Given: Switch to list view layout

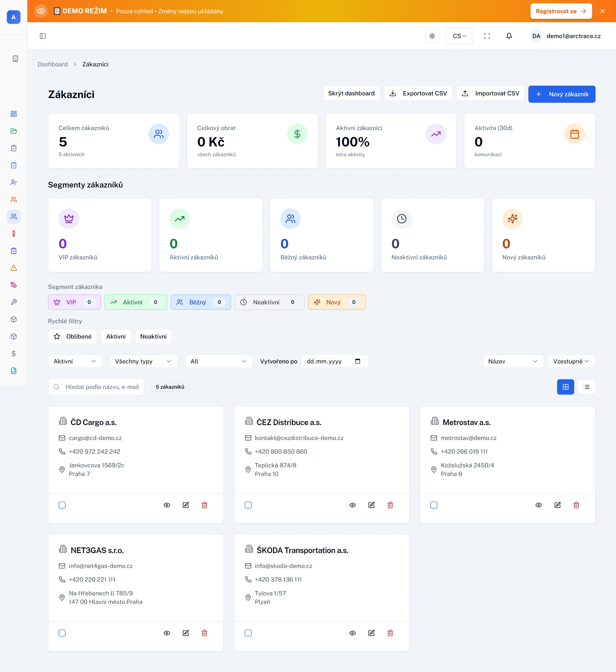Looking at the screenshot, I should pos(586,387).
